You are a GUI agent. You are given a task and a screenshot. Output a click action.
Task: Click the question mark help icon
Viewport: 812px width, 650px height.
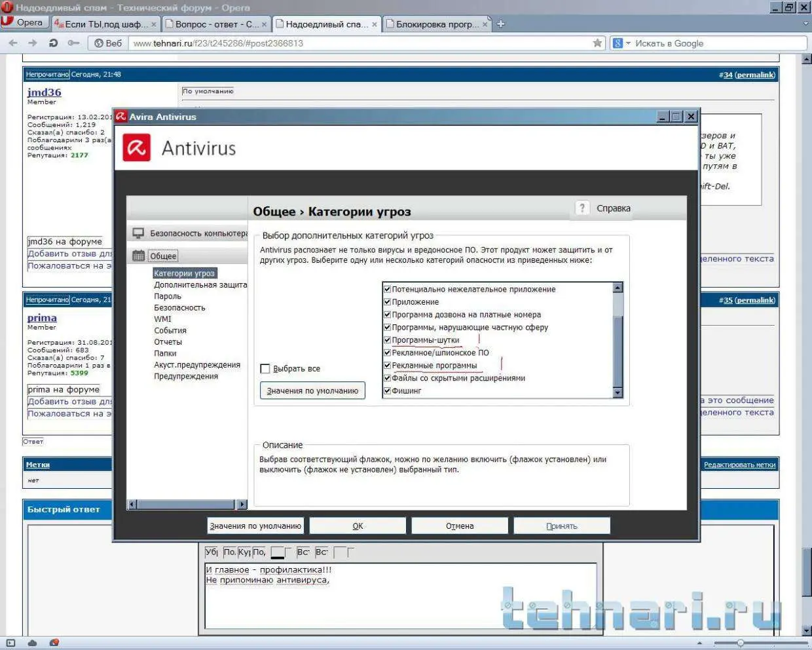click(581, 208)
